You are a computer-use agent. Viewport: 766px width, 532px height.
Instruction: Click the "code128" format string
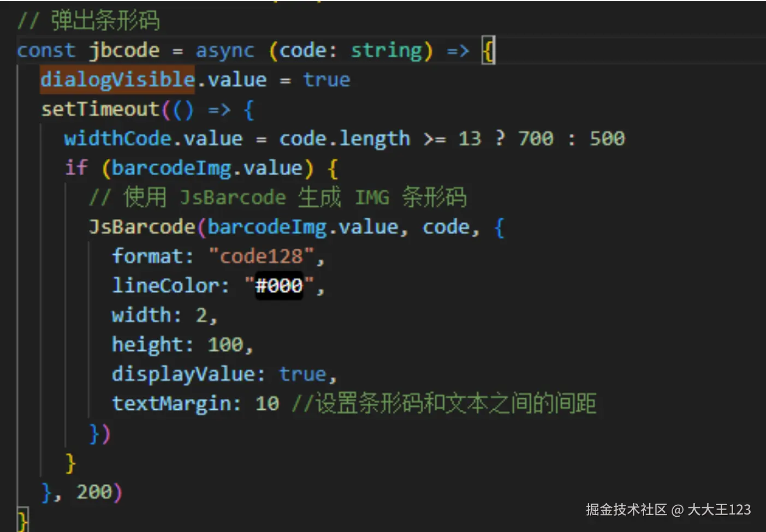point(261,256)
